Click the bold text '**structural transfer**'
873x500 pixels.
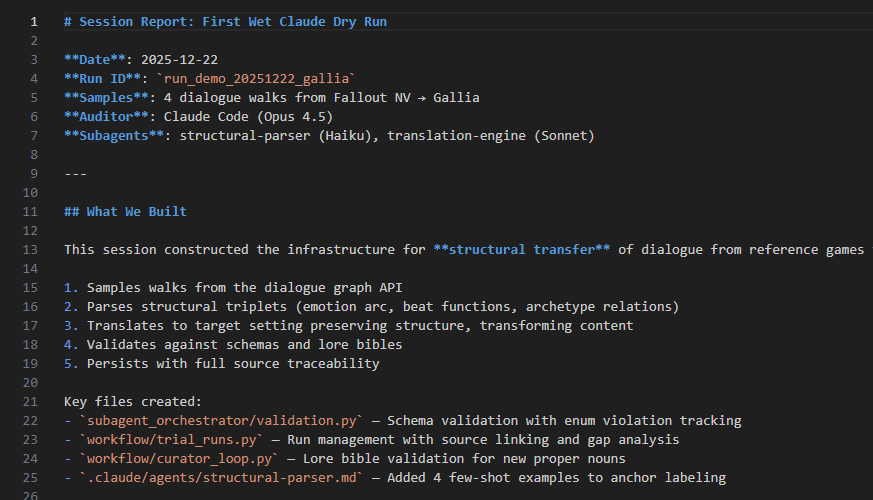click(x=522, y=249)
